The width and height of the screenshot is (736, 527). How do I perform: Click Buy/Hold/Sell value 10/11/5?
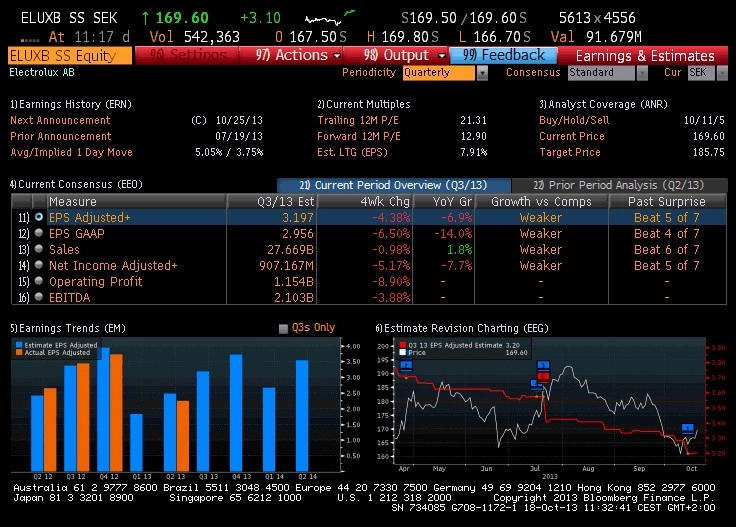(x=704, y=120)
